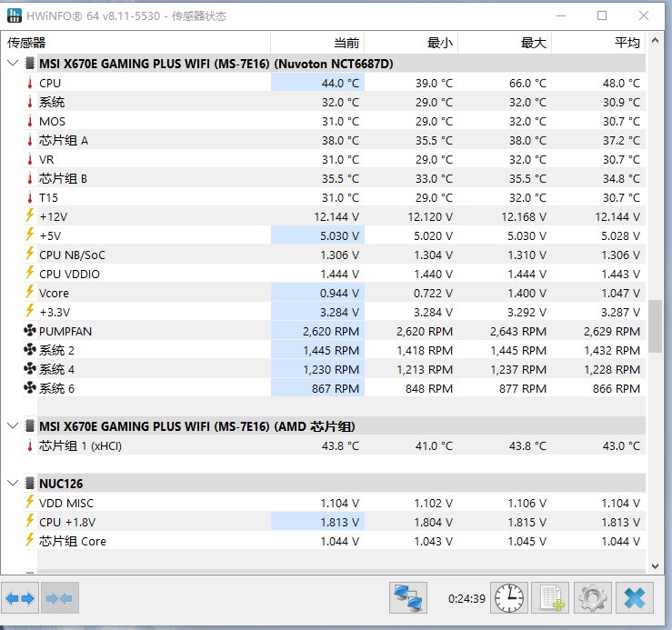Click the 0:24:39 elapsed time display

click(x=466, y=599)
